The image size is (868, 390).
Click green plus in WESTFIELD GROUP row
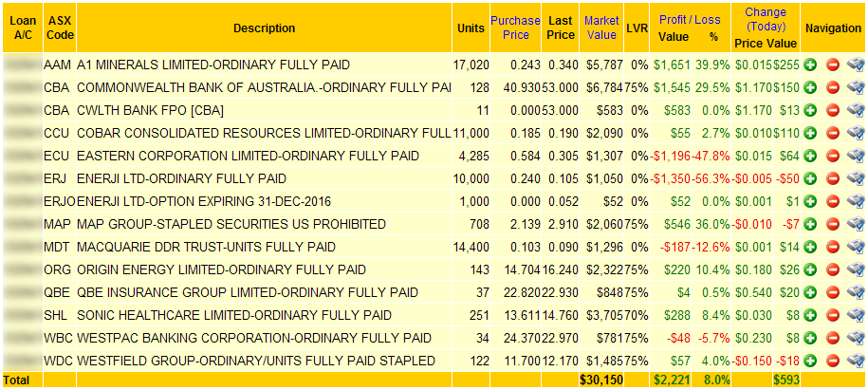pyautogui.click(x=810, y=361)
